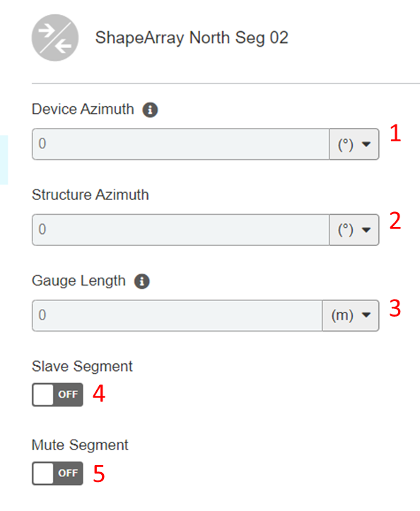Click the light blue strip at left edge

point(4,160)
